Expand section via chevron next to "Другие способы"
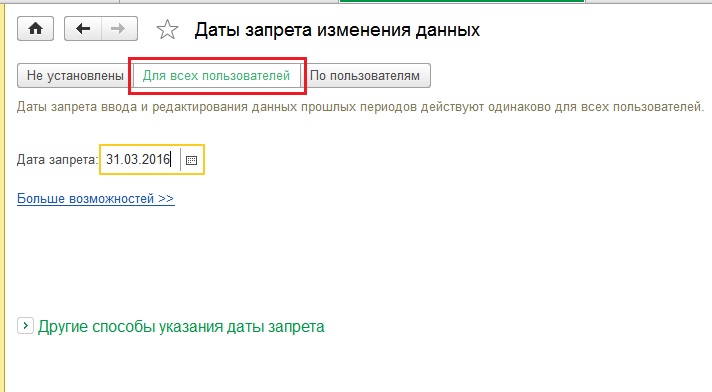 click(x=25, y=326)
